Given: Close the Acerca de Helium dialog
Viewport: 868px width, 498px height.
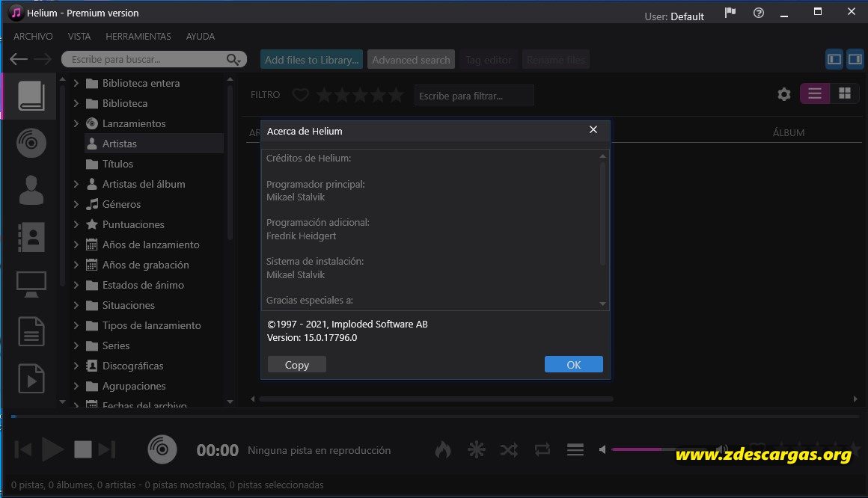Looking at the screenshot, I should point(593,129).
